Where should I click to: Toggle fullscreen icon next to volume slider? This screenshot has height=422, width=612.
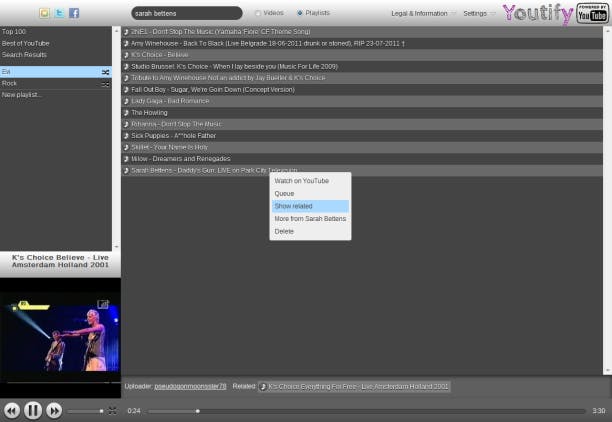112,411
